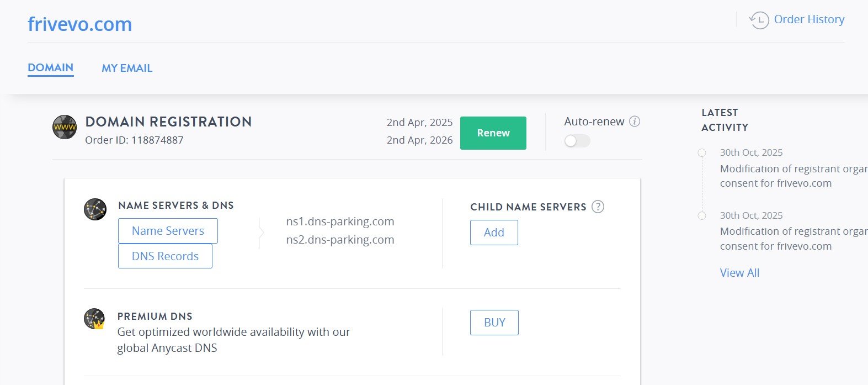Switch to the DOMAIN tab

tap(51, 68)
